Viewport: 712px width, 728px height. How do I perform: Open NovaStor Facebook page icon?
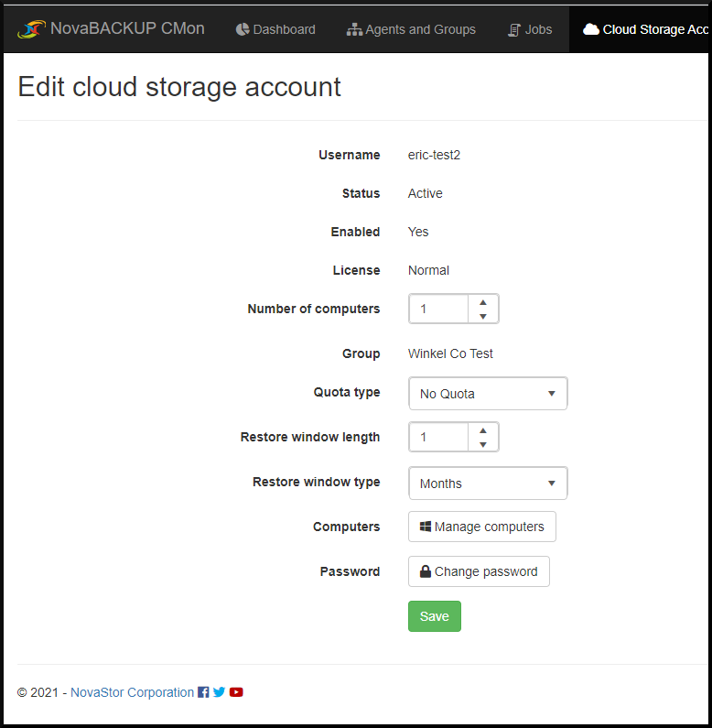coord(203,692)
